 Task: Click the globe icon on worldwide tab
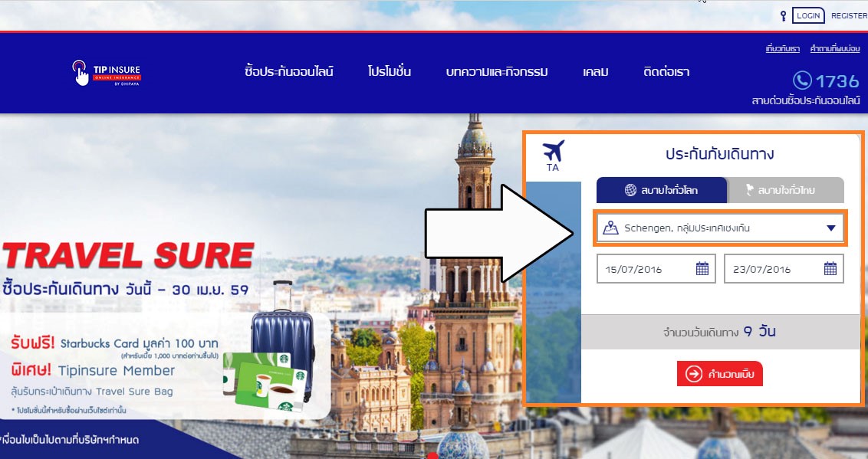(x=630, y=190)
